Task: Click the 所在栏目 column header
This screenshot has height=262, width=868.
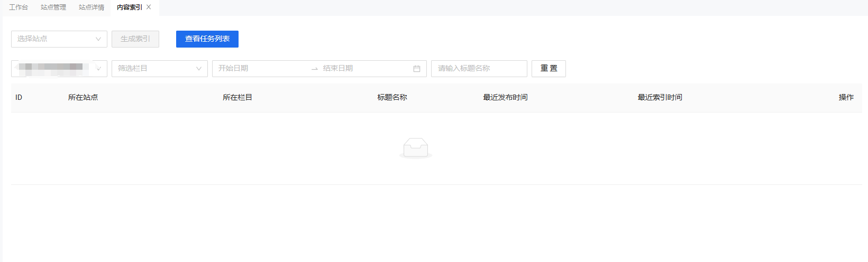Action: (237, 98)
